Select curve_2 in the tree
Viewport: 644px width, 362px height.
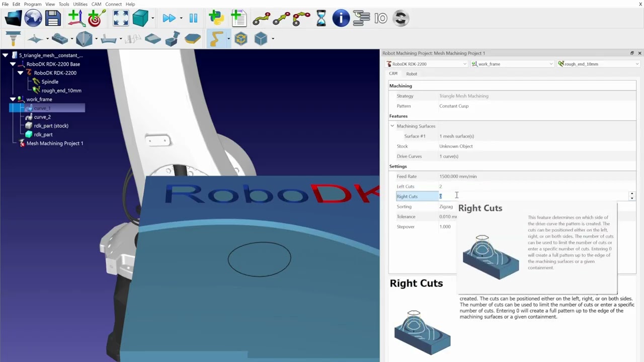click(42, 117)
